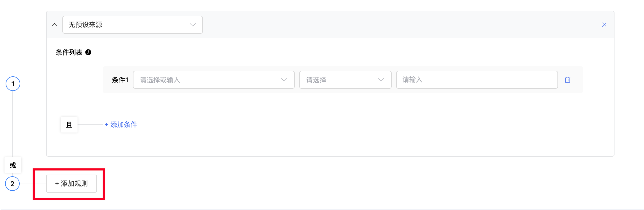Click the gray rule header bar
Screen dimensions: 644x210
point(393,25)
